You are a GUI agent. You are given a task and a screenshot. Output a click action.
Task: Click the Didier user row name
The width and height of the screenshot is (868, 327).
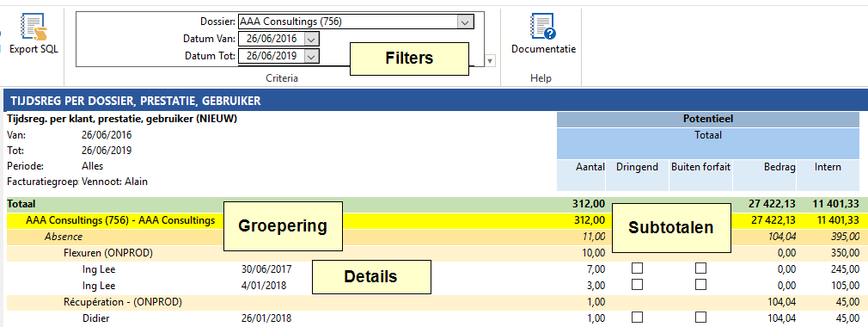pos(95,318)
